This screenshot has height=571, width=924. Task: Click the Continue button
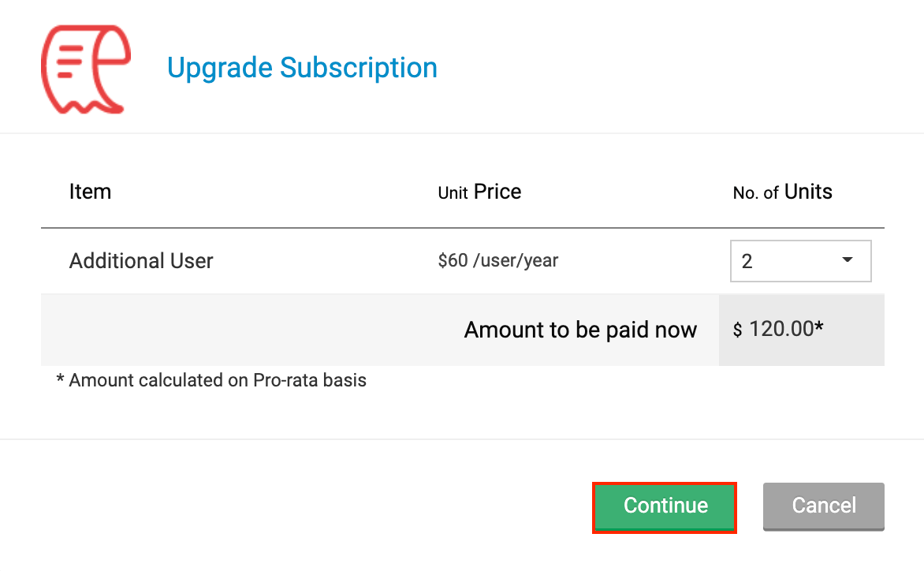(x=664, y=506)
